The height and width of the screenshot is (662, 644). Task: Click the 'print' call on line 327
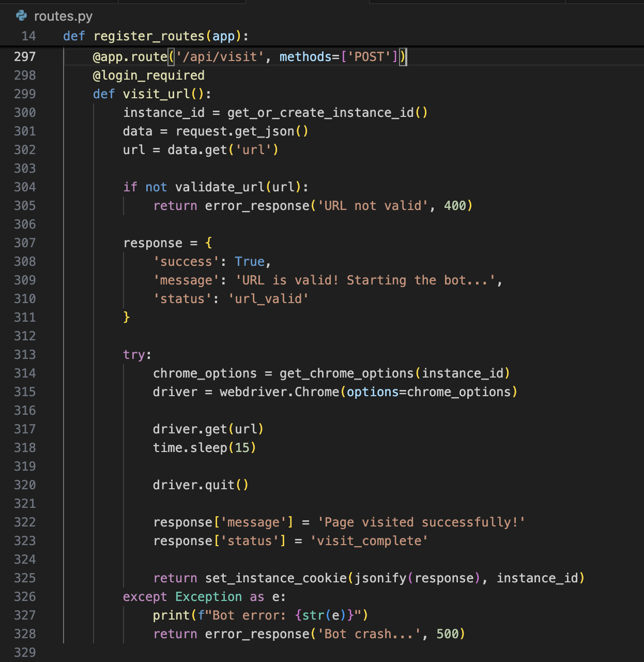[x=172, y=615]
